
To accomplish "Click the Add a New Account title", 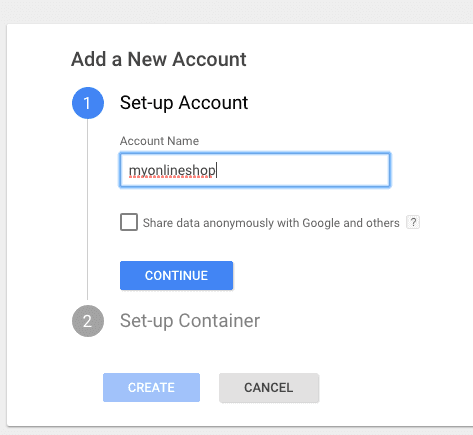I will [159, 59].
